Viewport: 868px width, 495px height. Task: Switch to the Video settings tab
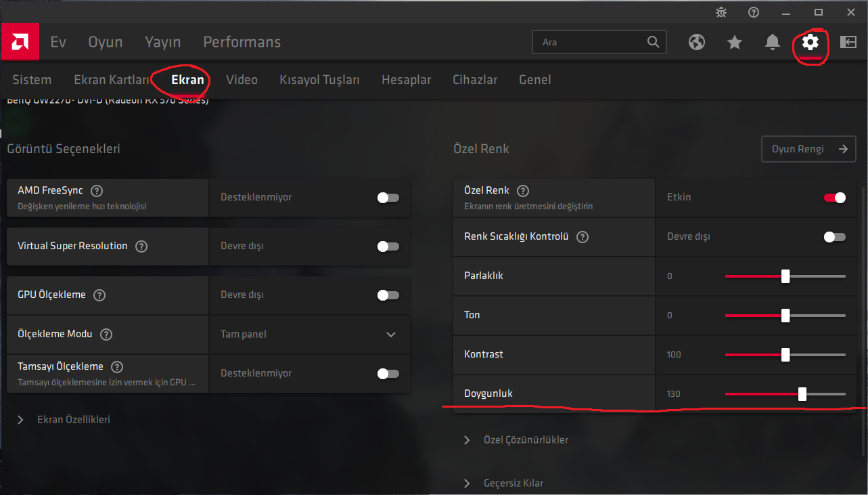pos(242,80)
